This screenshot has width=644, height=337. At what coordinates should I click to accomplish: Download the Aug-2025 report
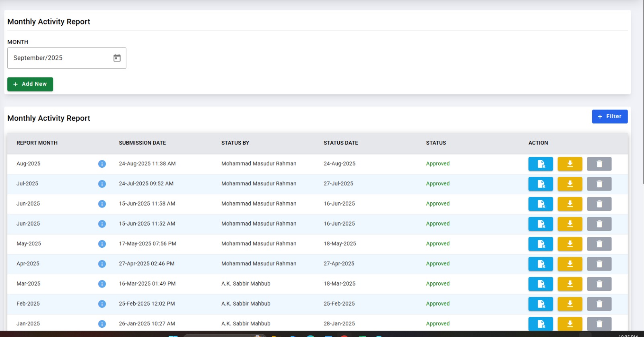[570, 164]
